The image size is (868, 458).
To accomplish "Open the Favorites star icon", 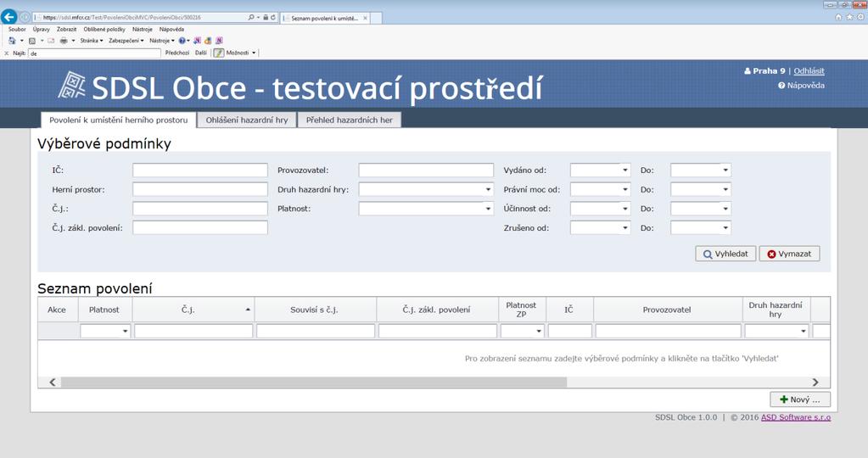I will (849, 17).
